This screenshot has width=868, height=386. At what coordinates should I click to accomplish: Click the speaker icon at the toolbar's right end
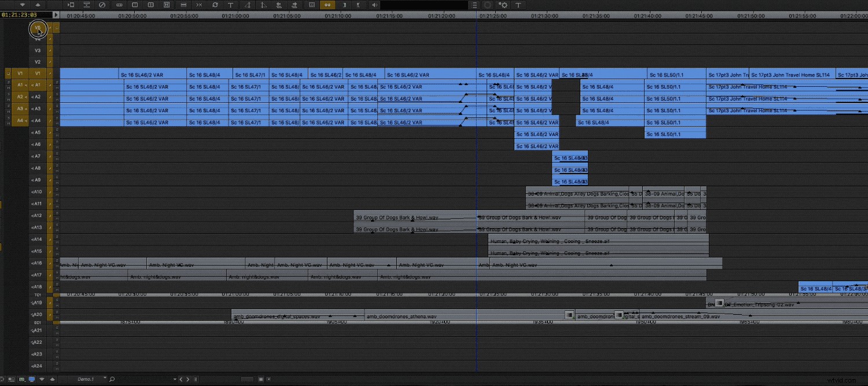click(x=374, y=5)
